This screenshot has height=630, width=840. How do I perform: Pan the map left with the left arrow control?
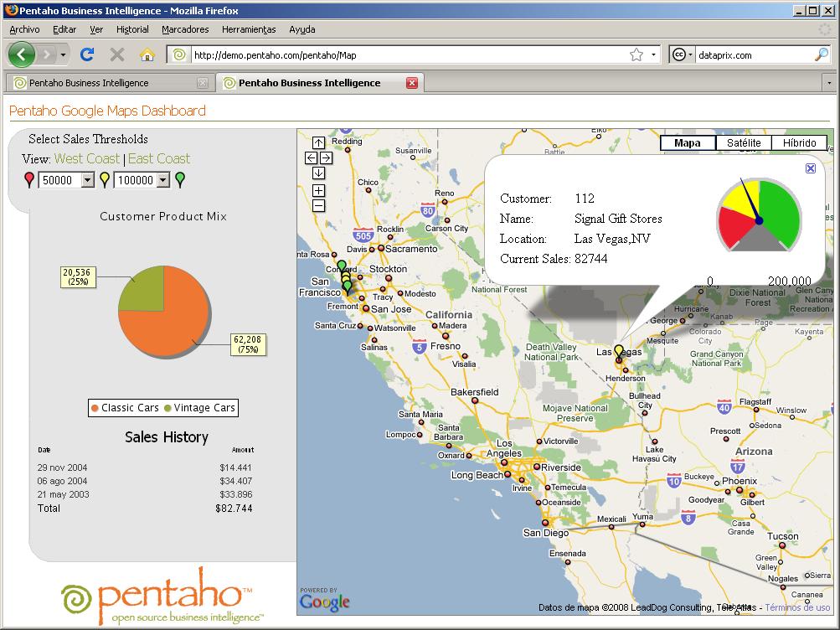coord(309,157)
